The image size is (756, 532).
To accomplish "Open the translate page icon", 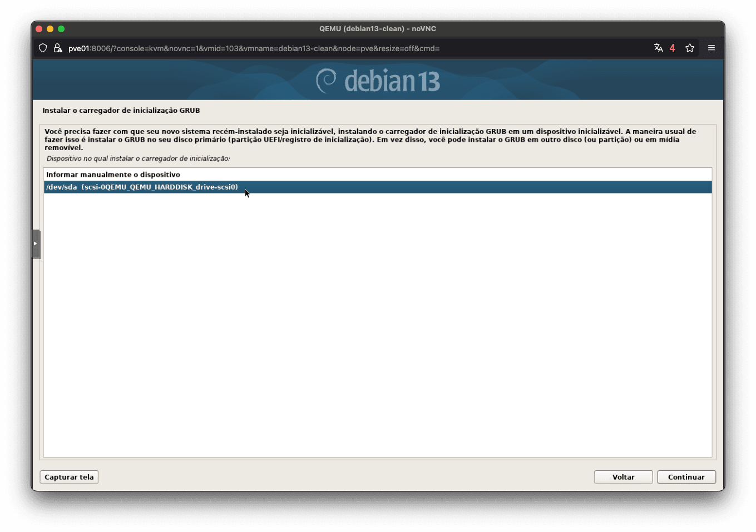I will click(x=658, y=48).
